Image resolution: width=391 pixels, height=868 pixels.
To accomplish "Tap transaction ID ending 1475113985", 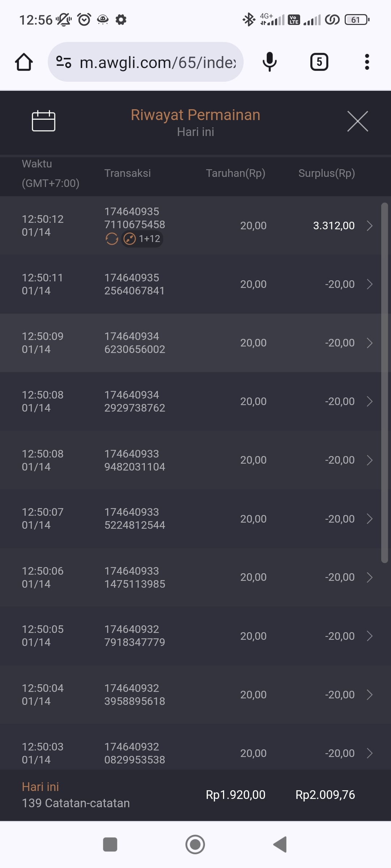I will (x=135, y=577).
